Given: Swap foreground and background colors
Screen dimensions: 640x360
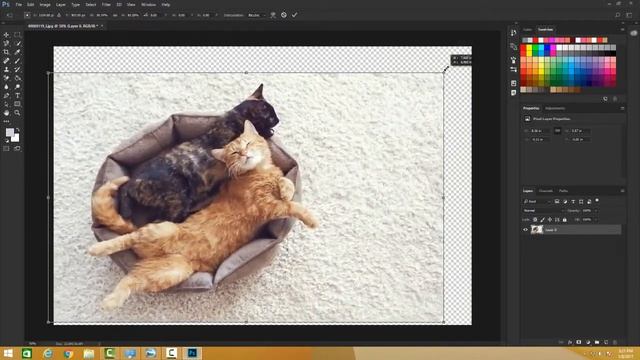Looking at the screenshot, I should pos(18,130).
